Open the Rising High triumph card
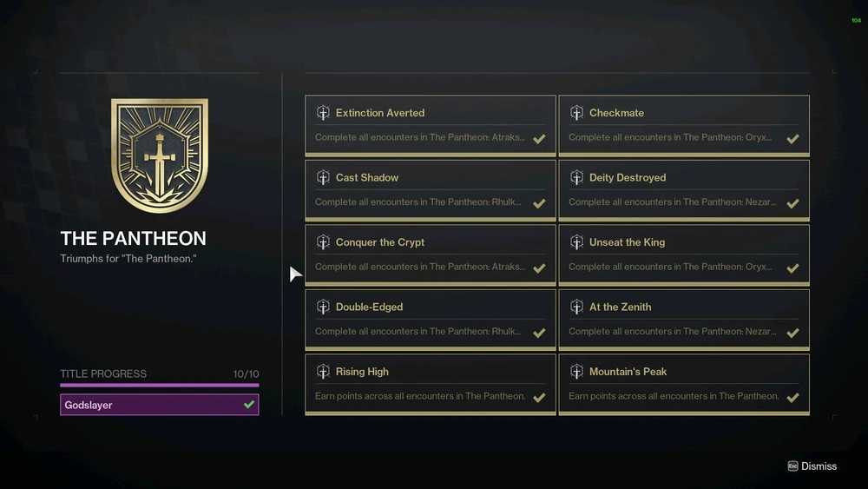This screenshot has width=868, height=489. coord(431,384)
